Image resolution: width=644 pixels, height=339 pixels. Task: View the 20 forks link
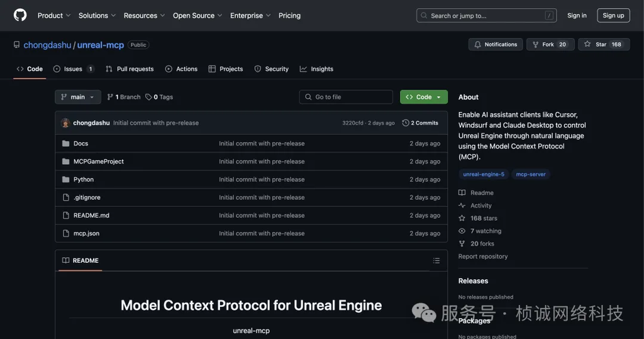[x=477, y=243]
